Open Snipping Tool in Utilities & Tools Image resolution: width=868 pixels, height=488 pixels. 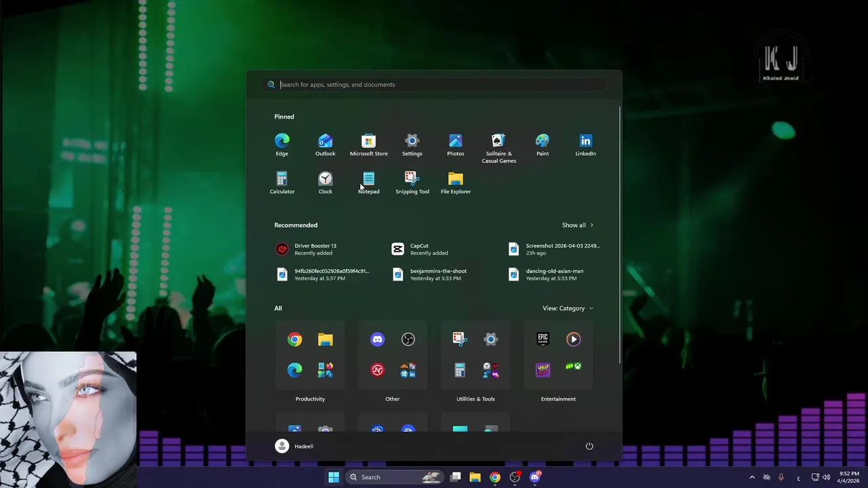pyautogui.click(x=460, y=340)
